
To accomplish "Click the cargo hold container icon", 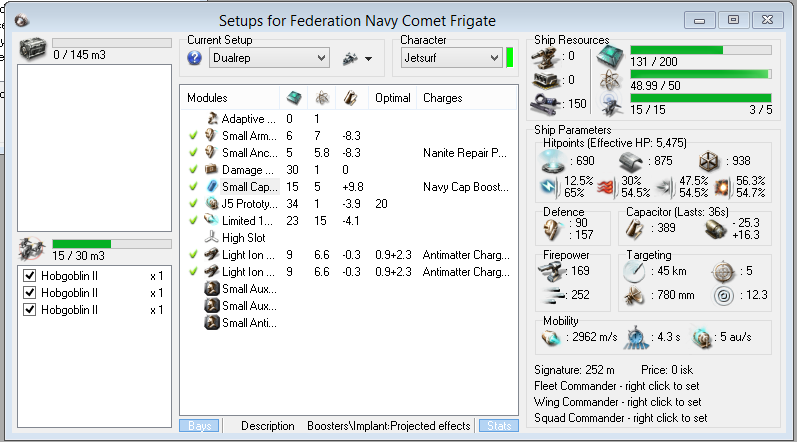I will (33, 49).
